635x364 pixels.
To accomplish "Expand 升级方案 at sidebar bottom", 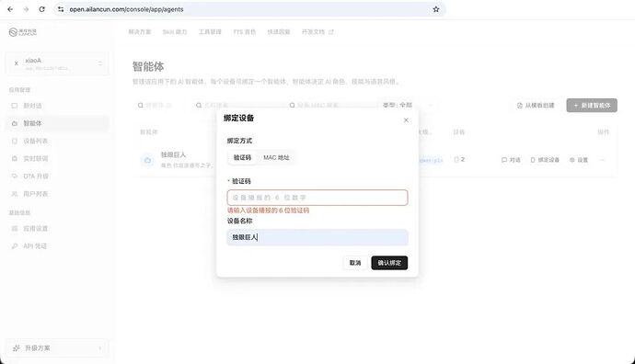I will click(x=57, y=347).
